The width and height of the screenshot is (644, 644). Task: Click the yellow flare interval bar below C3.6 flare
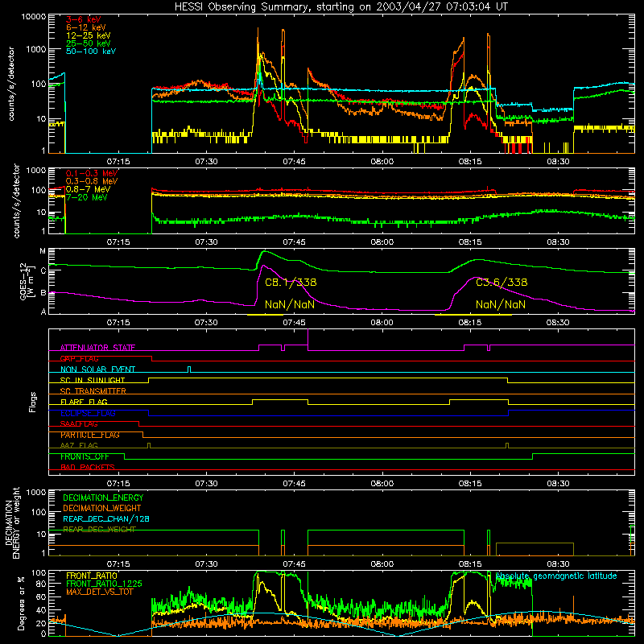pyautogui.click(x=473, y=315)
